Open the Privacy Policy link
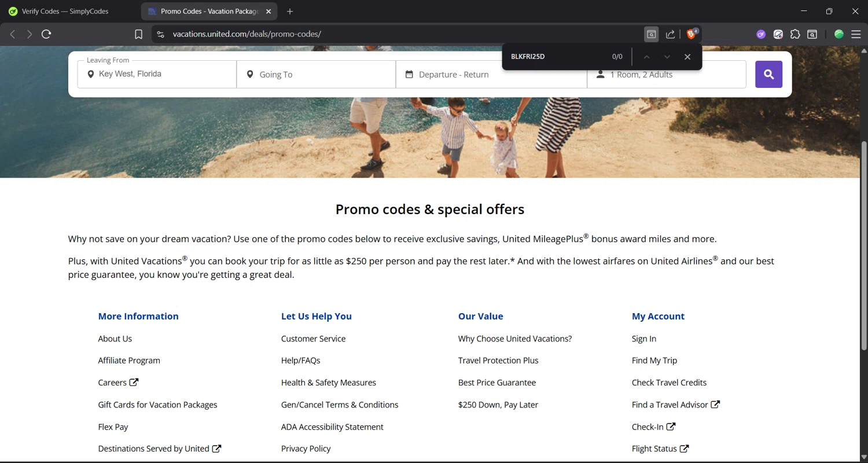Viewport: 868px width, 463px height. point(306,449)
